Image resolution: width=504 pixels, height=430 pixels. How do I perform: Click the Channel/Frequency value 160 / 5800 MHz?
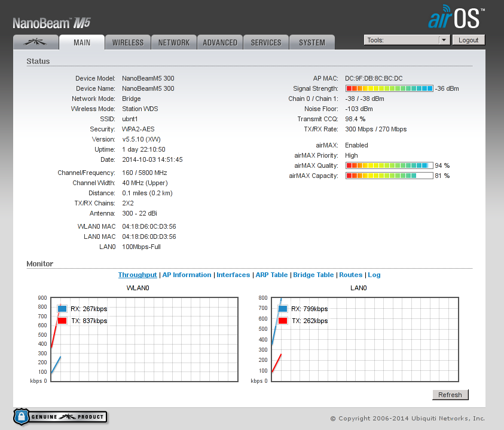click(x=145, y=173)
